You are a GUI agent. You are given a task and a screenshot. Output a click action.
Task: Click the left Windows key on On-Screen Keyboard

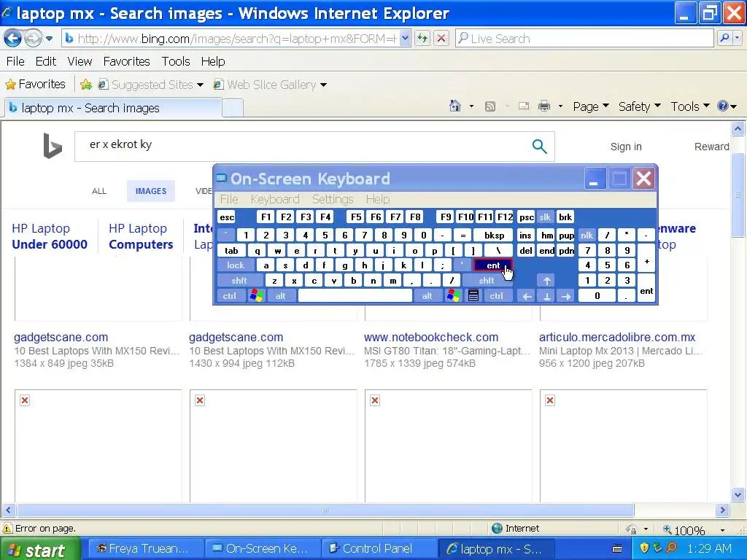pos(256,296)
